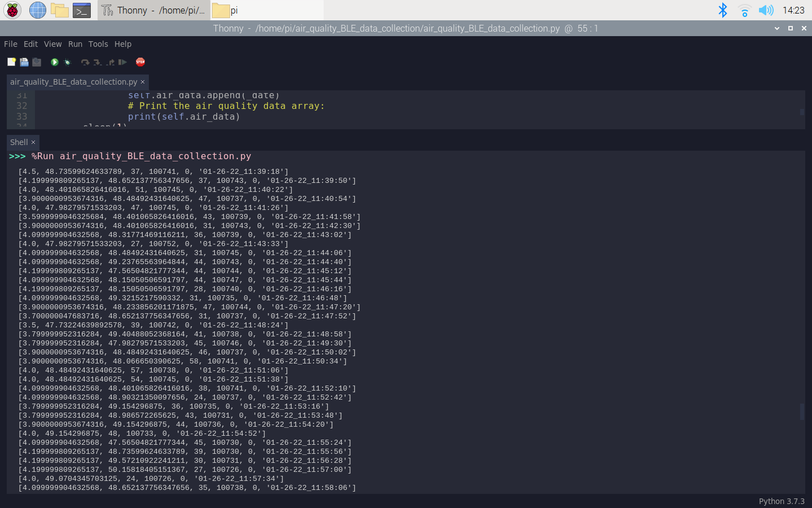The height and width of the screenshot is (508, 812).
Task: Open the File menu
Action: pos(10,44)
